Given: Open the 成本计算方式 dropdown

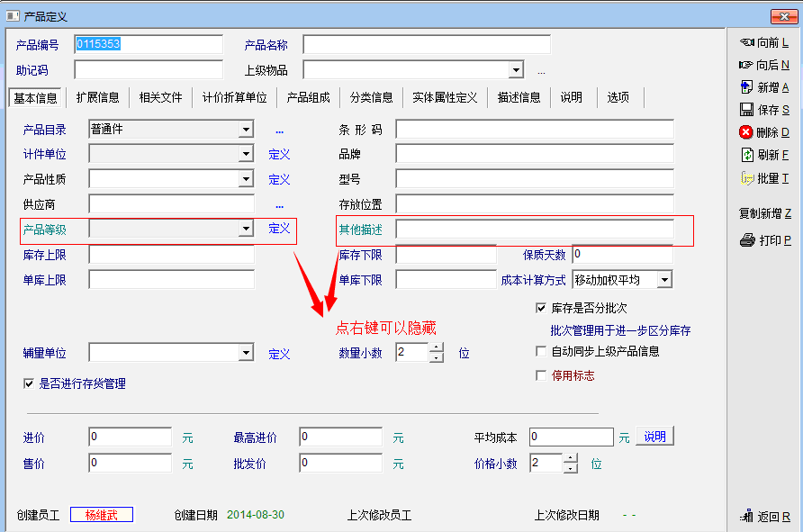Looking at the screenshot, I should 664,280.
